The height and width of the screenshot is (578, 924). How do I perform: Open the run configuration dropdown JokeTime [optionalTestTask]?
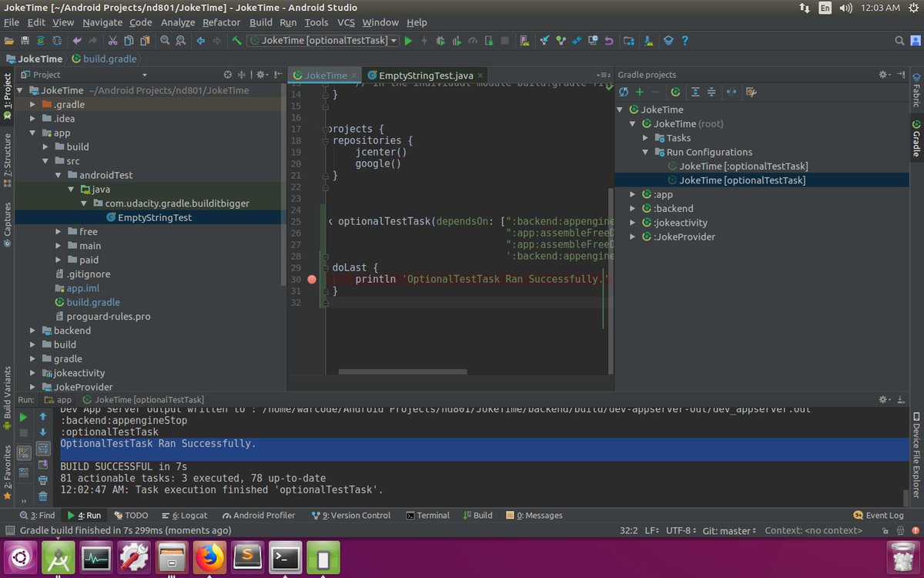(x=323, y=40)
